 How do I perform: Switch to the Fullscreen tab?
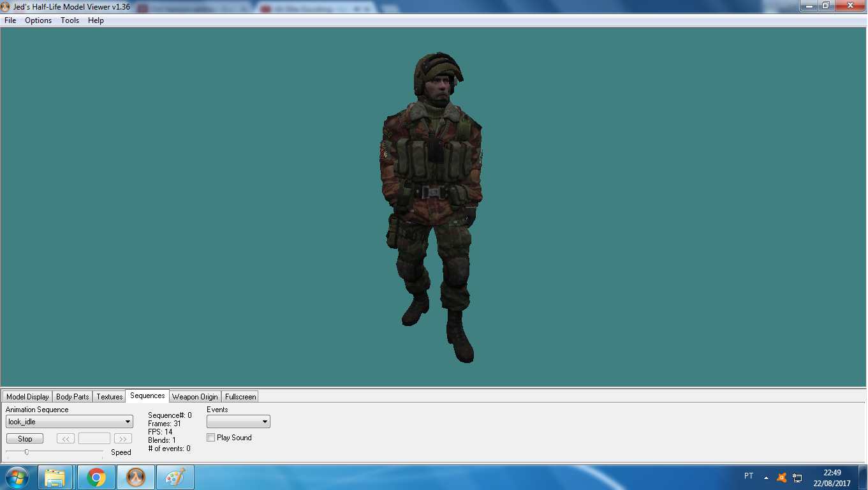pyautogui.click(x=240, y=397)
